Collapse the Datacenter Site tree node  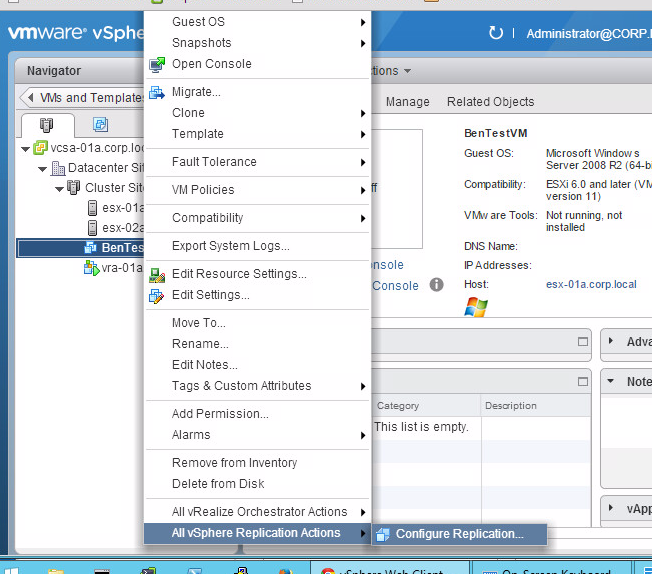[42, 169]
